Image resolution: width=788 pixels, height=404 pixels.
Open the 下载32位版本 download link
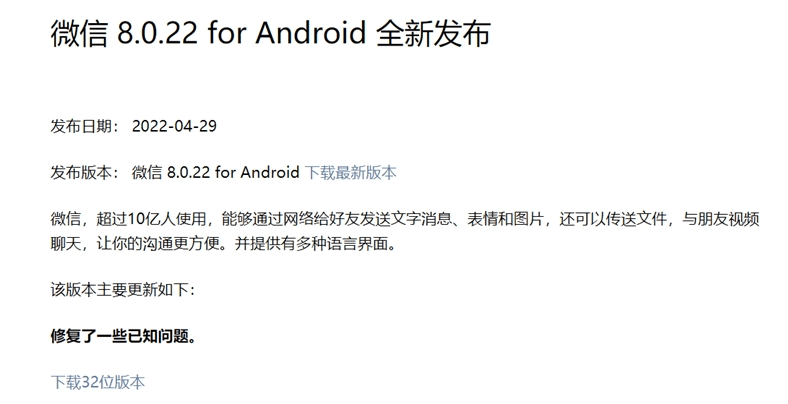(x=97, y=382)
